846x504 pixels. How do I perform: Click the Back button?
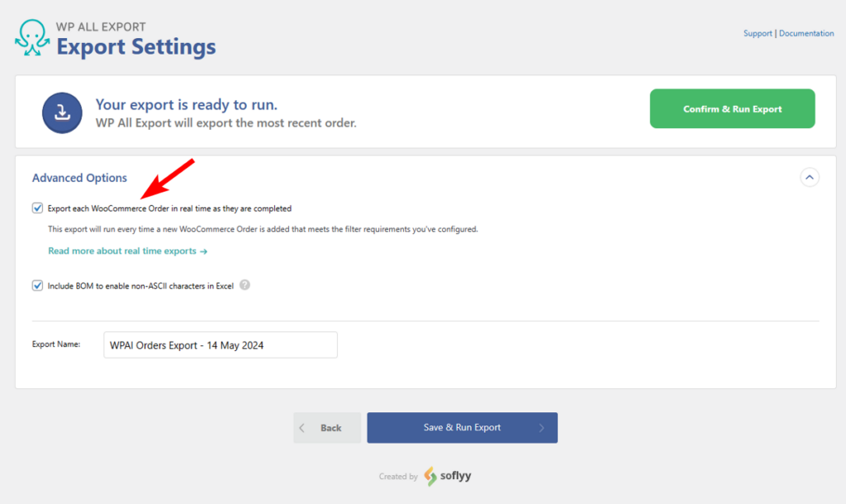pyautogui.click(x=327, y=428)
